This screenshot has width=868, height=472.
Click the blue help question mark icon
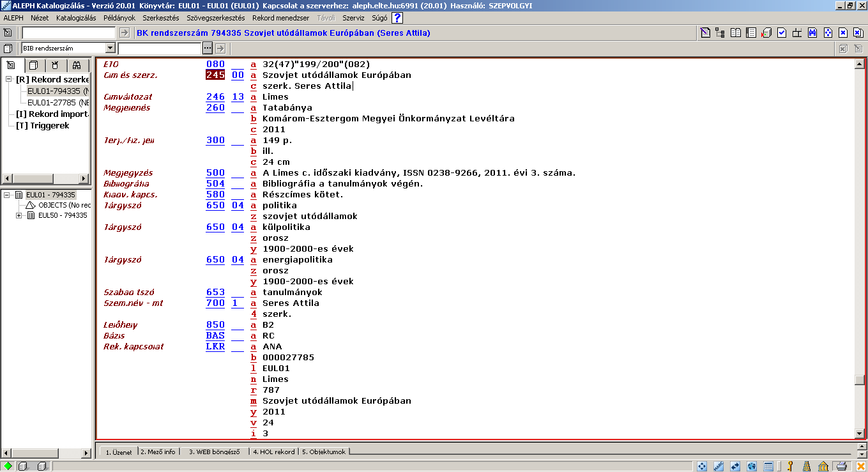[397, 18]
